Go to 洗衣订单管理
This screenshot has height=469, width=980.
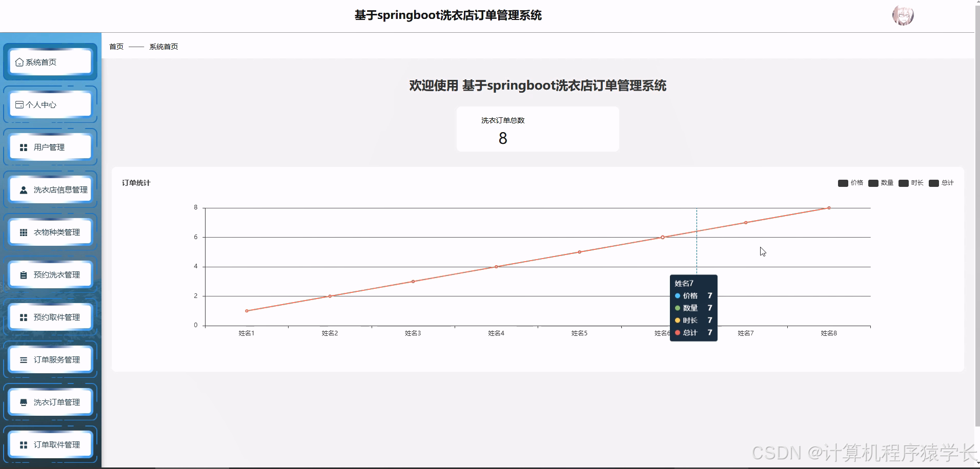[50, 402]
